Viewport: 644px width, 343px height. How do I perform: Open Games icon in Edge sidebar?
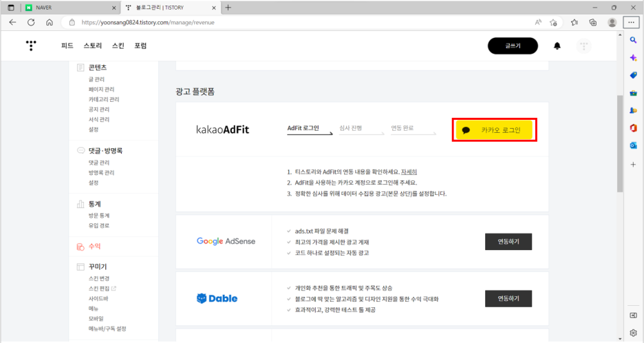pyautogui.click(x=633, y=110)
